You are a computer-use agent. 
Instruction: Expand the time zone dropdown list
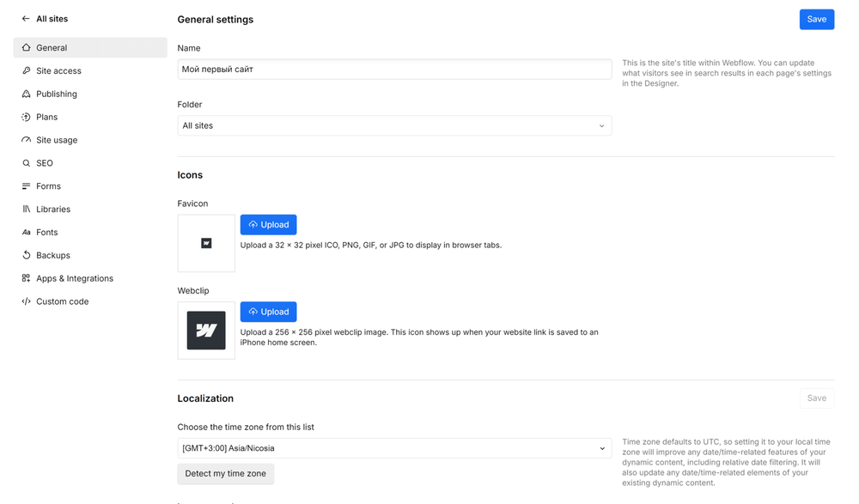tap(394, 448)
